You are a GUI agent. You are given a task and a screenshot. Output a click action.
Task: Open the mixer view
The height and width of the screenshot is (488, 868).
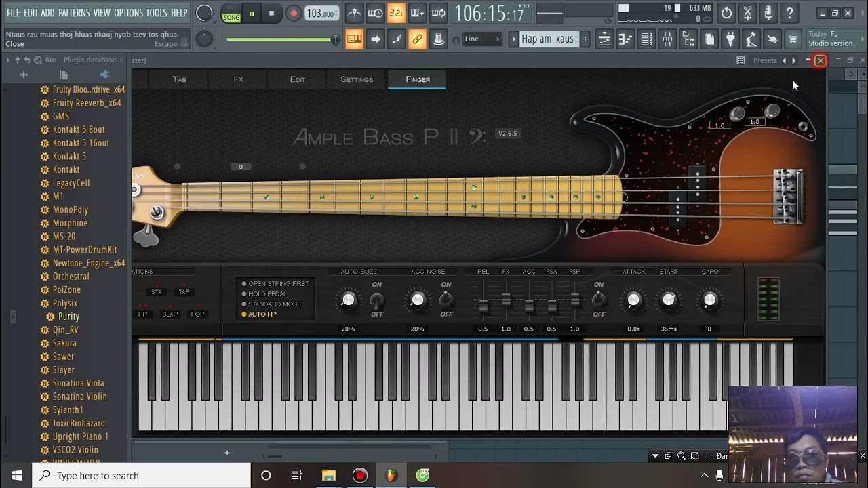click(x=667, y=39)
